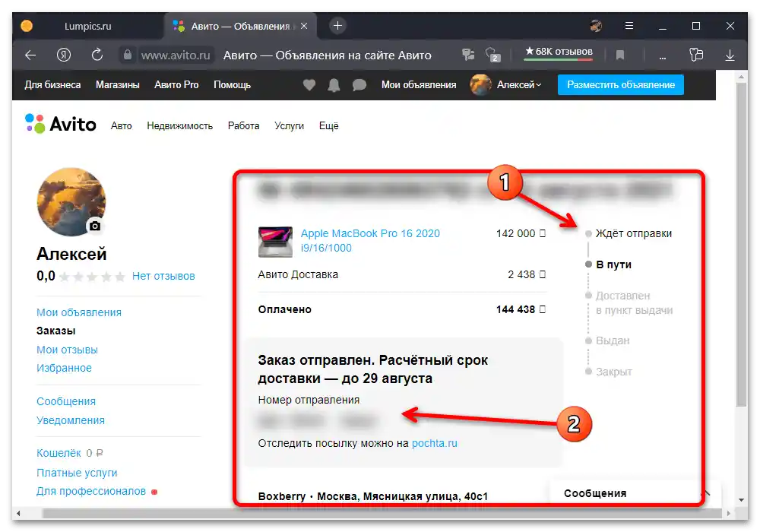Screen dimensions: 760x532
Task: Open Для профессионалов in the sidebar
Action: (x=91, y=491)
